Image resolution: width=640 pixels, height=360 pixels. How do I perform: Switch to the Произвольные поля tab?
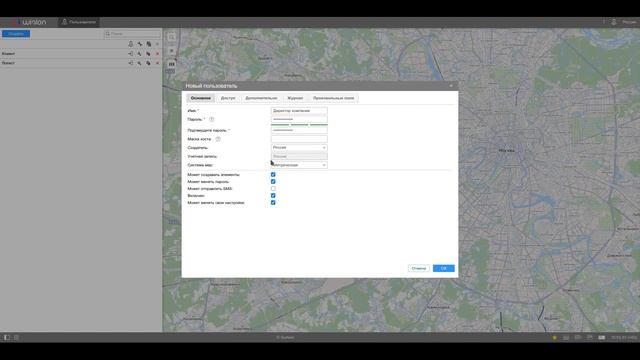pos(333,98)
